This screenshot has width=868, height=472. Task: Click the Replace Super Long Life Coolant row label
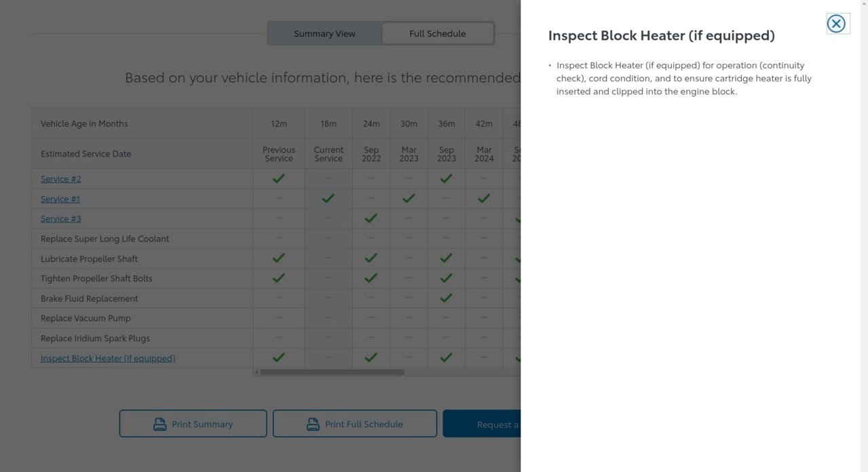click(105, 239)
